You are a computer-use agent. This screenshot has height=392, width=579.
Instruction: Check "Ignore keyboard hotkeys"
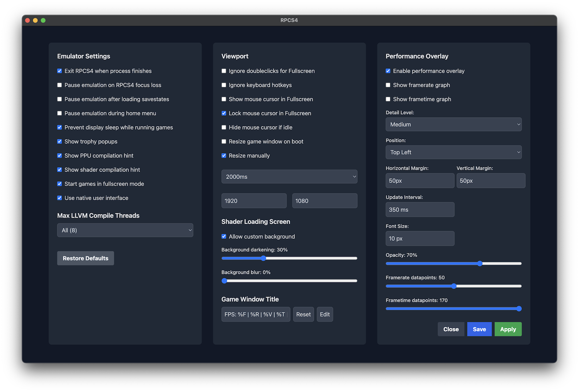tap(224, 85)
